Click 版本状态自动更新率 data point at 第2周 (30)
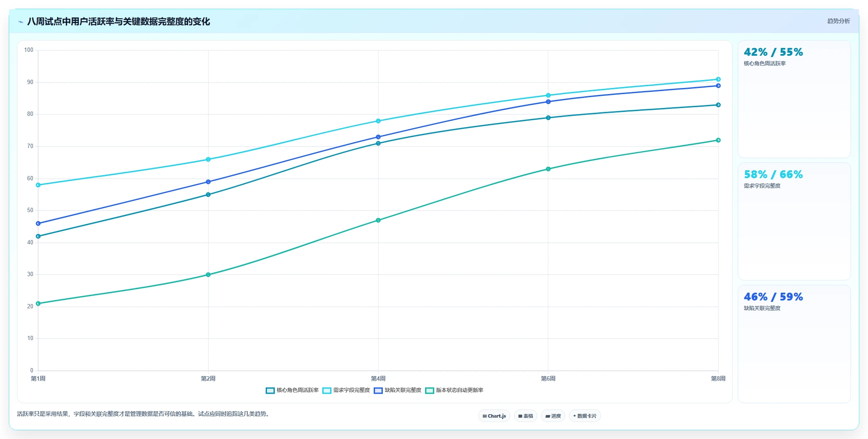This screenshot has width=868, height=439. (x=208, y=275)
